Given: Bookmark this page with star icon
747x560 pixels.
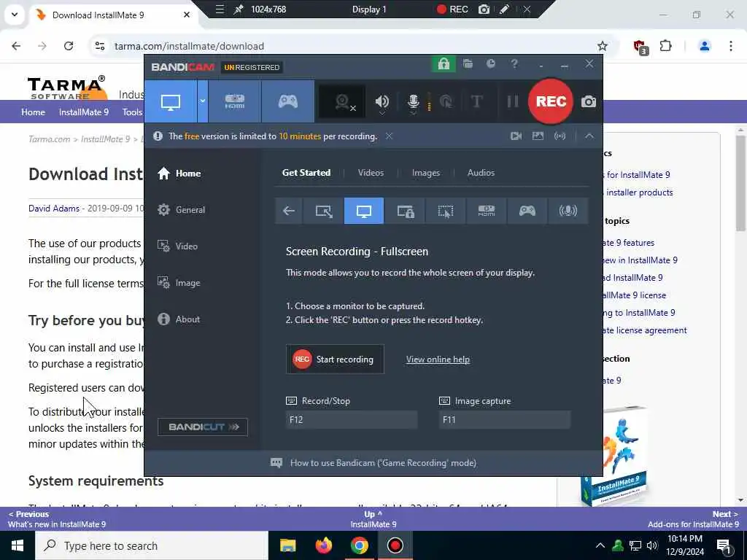Looking at the screenshot, I should click(602, 46).
